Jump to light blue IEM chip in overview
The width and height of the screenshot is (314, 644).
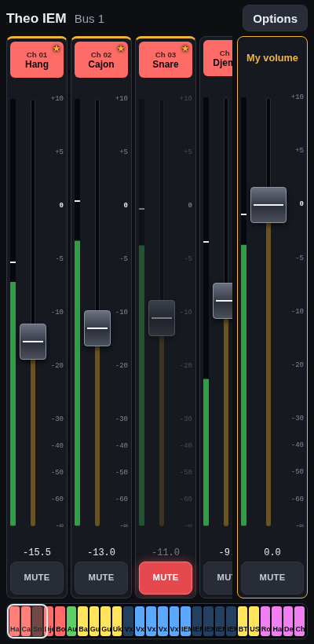click(185, 621)
